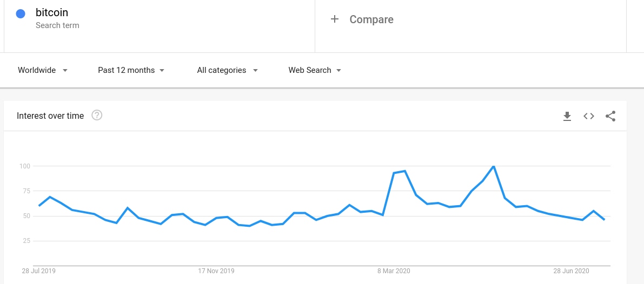Share the Interest over time chart
644x284 pixels.
pos(610,116)
